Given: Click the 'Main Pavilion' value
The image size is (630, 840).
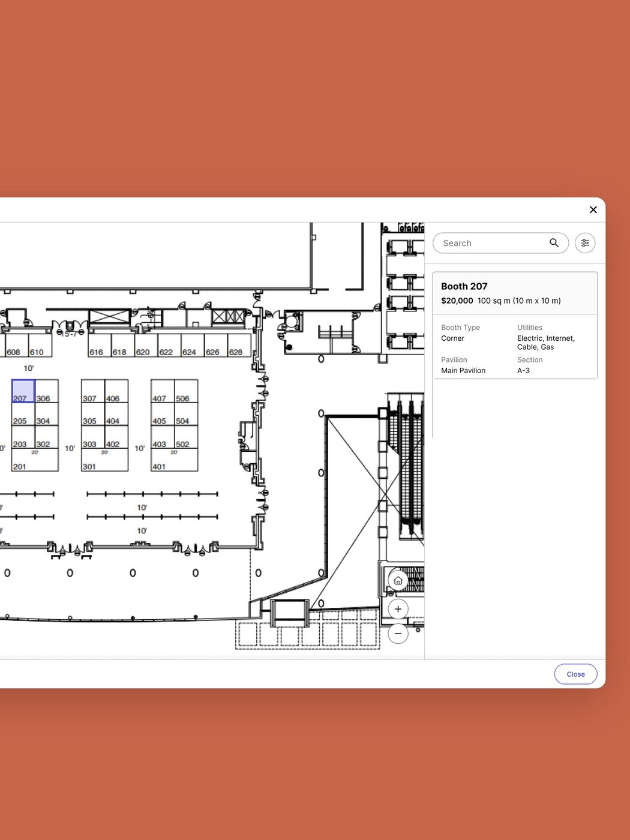Looking at the screenshot, I should [x=463, y=370].
